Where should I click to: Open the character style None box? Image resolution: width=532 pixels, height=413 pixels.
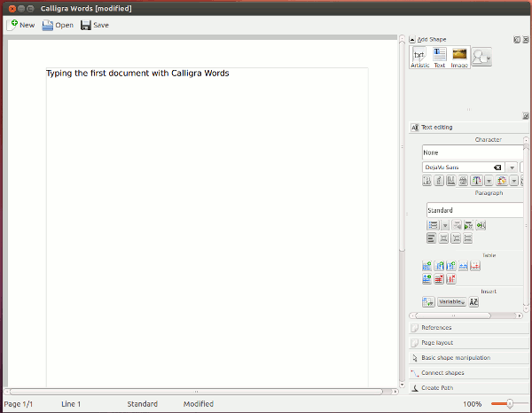coord(473,152)
